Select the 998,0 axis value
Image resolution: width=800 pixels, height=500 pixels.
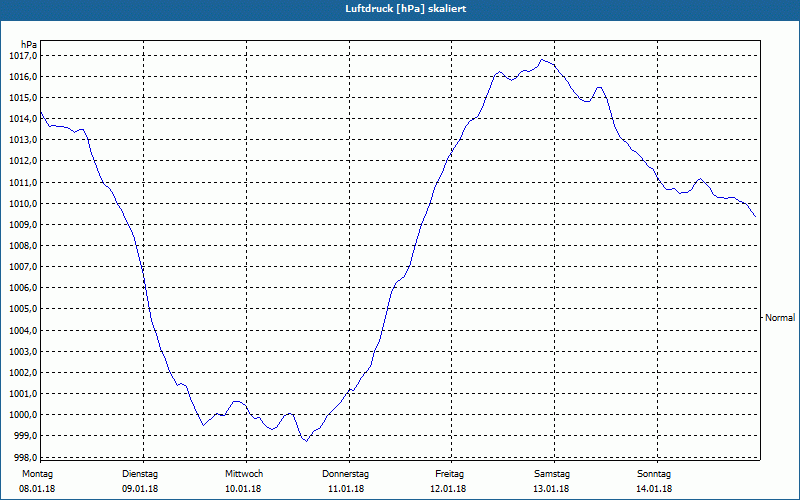(26, 457)
